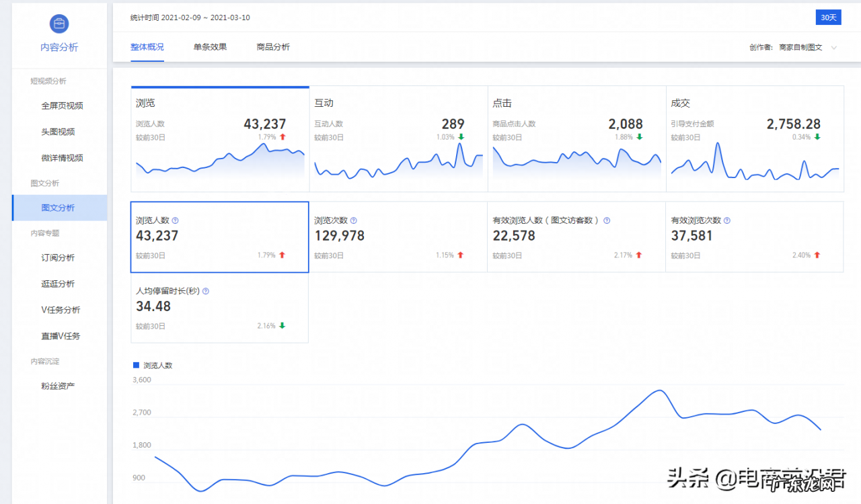Select the 互动 overview card

pos(398,138)
